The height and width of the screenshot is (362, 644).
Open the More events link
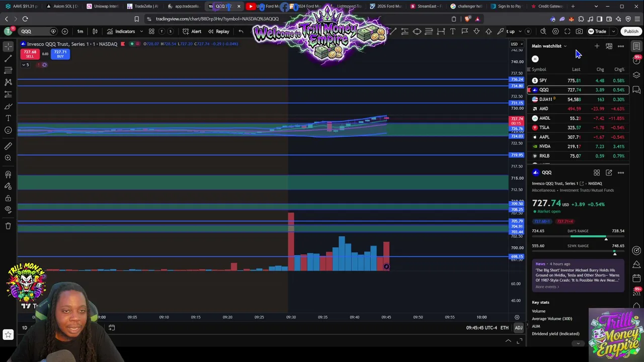tap(547, 287)
